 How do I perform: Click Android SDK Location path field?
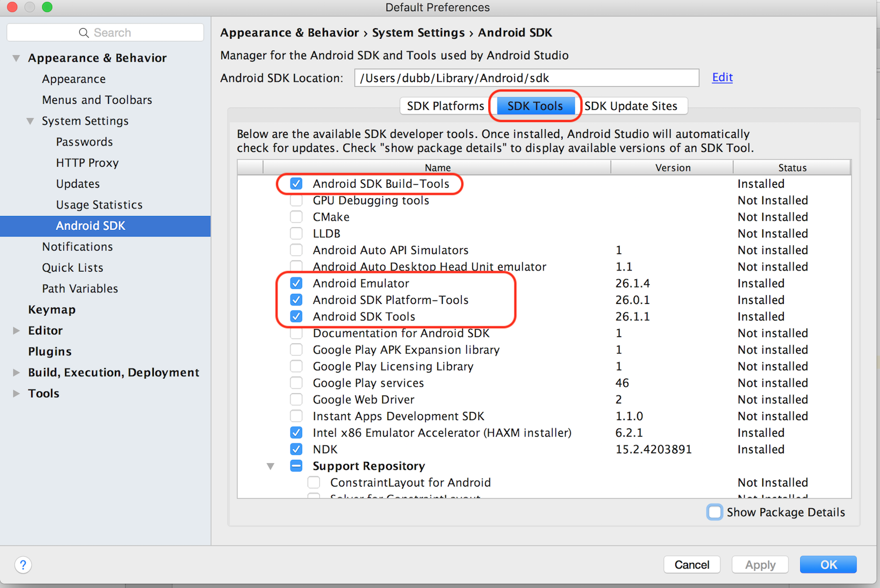click(x=527, y=78)
